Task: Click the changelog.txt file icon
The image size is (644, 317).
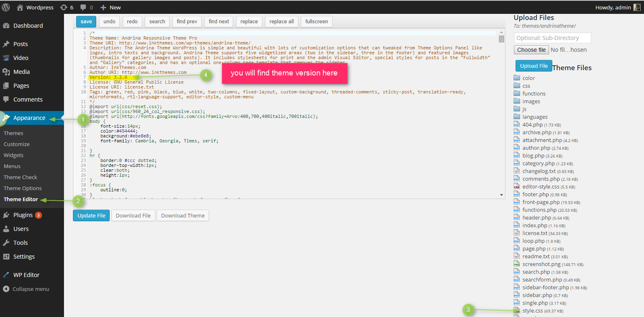Action: point(517,171)
